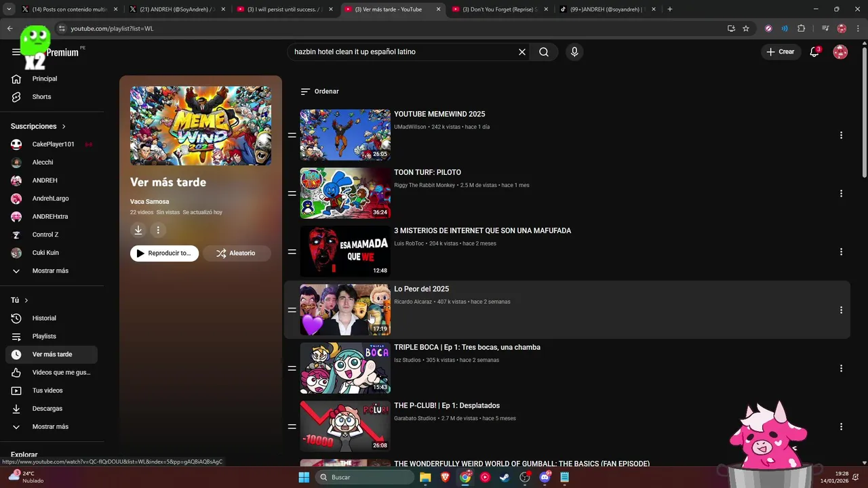Clear the search box with the X
Screen dimensions: 868x488
pos(522,52)
